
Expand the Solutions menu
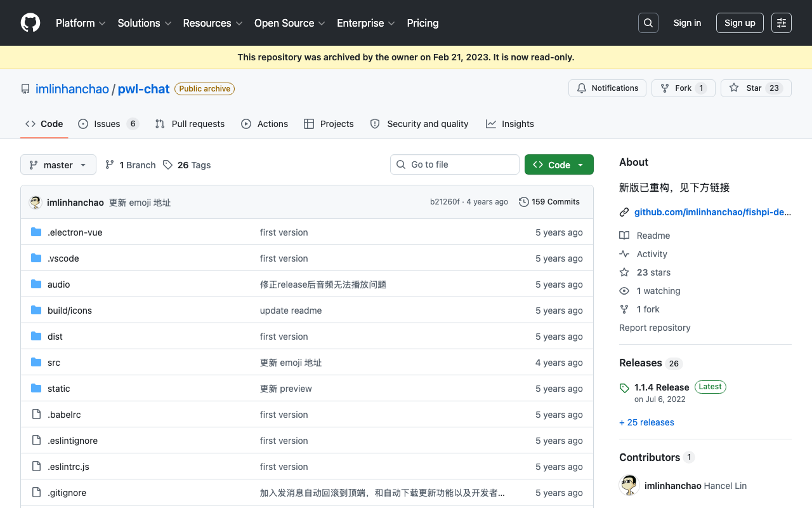coord(145,23)
